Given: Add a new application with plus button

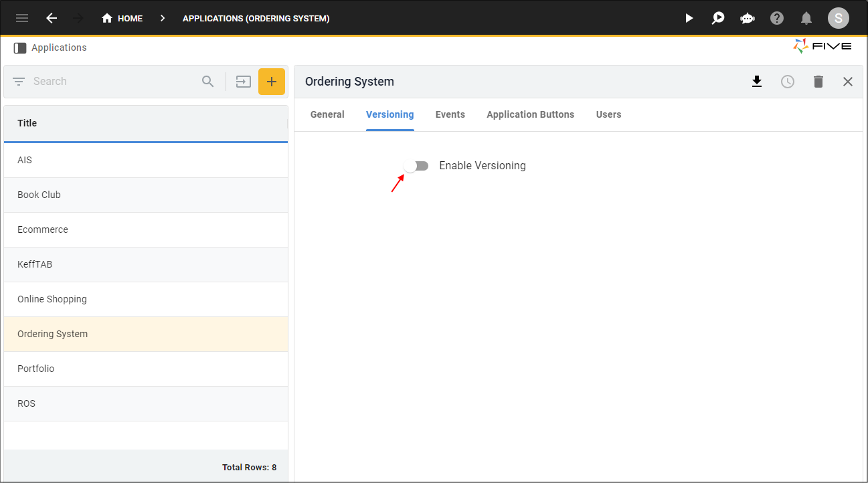Looking at the screenshot, I should pos(272,82).
